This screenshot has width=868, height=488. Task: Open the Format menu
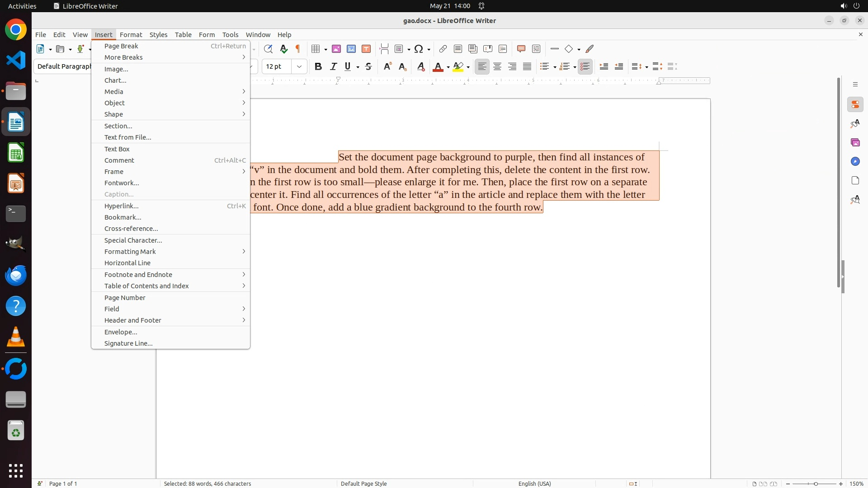coord(131,35)
